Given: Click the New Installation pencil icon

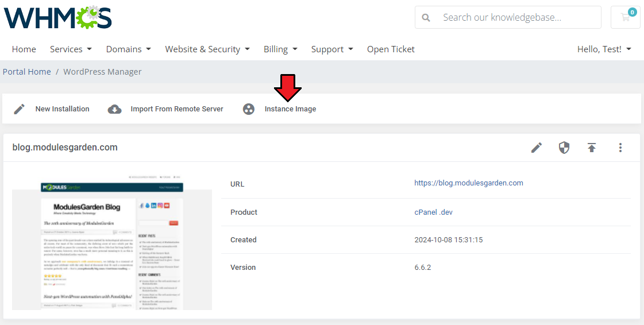Looking at the screenshot, I should tap(20, 109).
